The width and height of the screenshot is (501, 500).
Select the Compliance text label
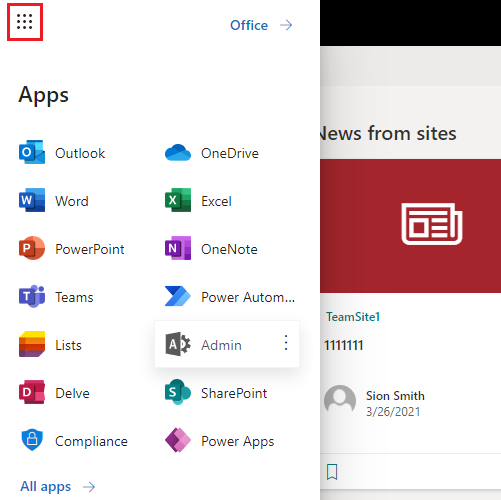[91, 441]
